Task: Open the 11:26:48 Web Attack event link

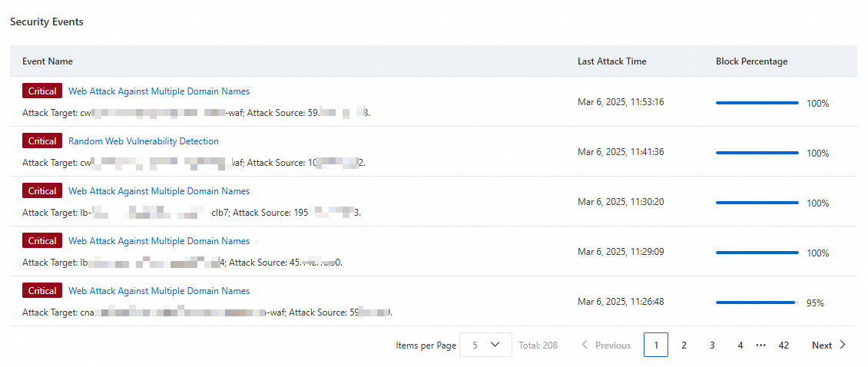Action: tap(159, 291)
